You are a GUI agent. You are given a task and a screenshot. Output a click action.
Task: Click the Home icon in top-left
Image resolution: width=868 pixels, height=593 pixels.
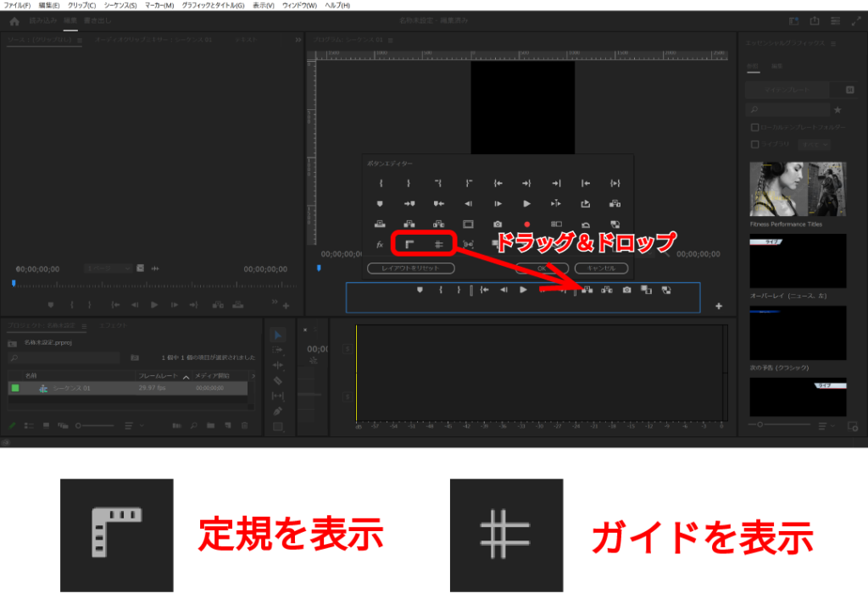point(14,21)
